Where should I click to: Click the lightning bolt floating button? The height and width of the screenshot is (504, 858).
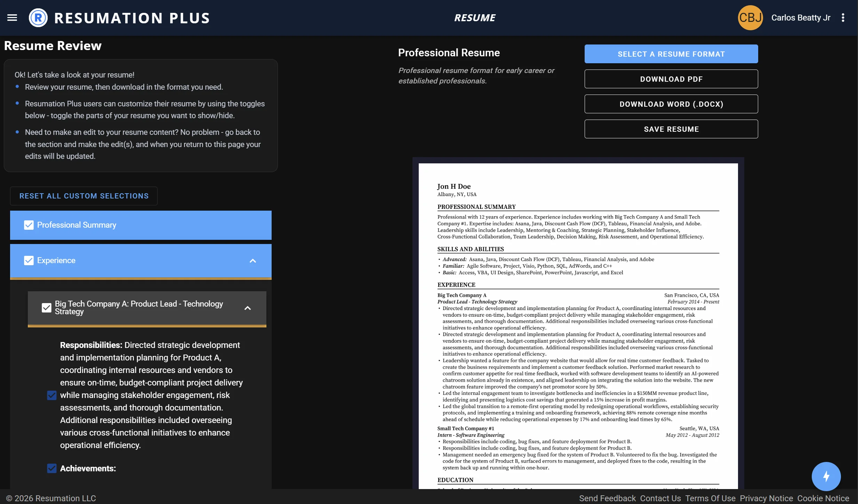(x=826, y=476)
